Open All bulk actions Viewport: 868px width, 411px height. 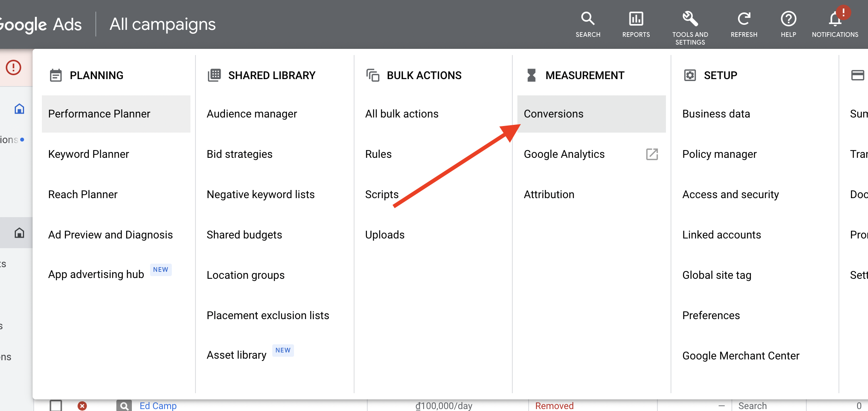tap(402, 114)
